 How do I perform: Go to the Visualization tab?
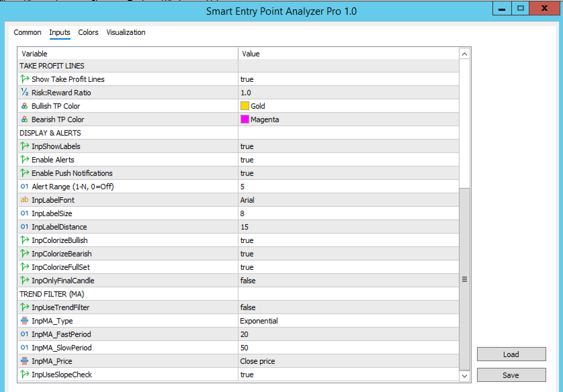[x=126, y=32]
